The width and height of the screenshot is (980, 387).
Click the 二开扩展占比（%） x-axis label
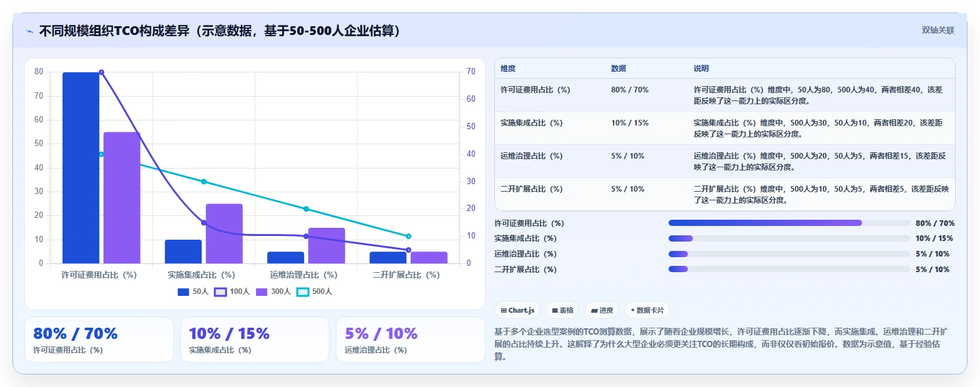point(406,275)
